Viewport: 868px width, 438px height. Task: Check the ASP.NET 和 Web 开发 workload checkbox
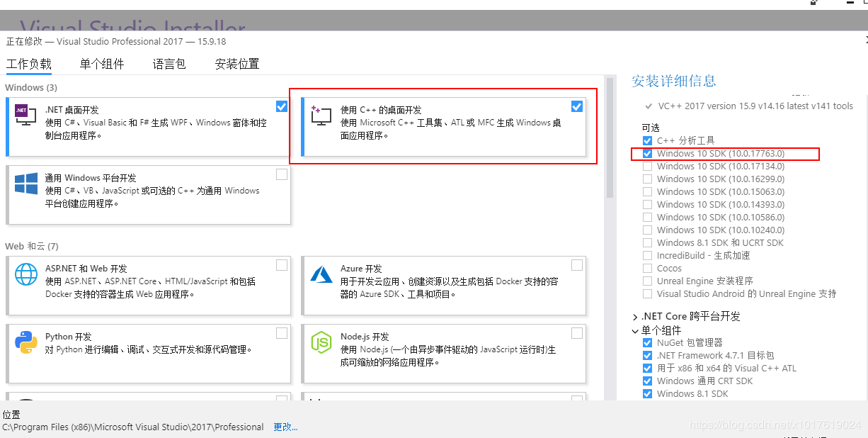pyautogui.click(x=282, y=265)
